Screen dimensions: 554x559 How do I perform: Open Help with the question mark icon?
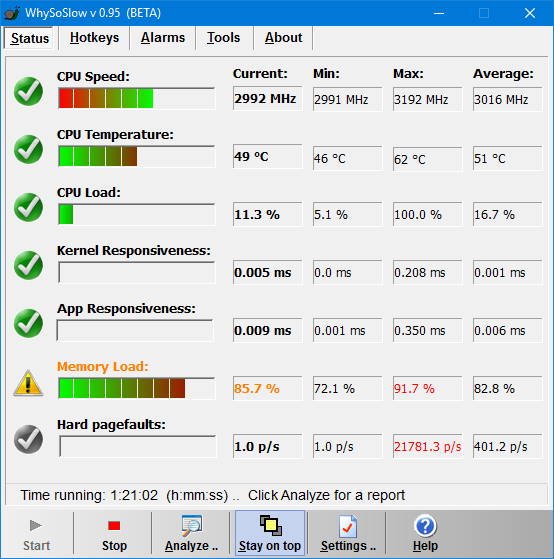pos(425,534)
